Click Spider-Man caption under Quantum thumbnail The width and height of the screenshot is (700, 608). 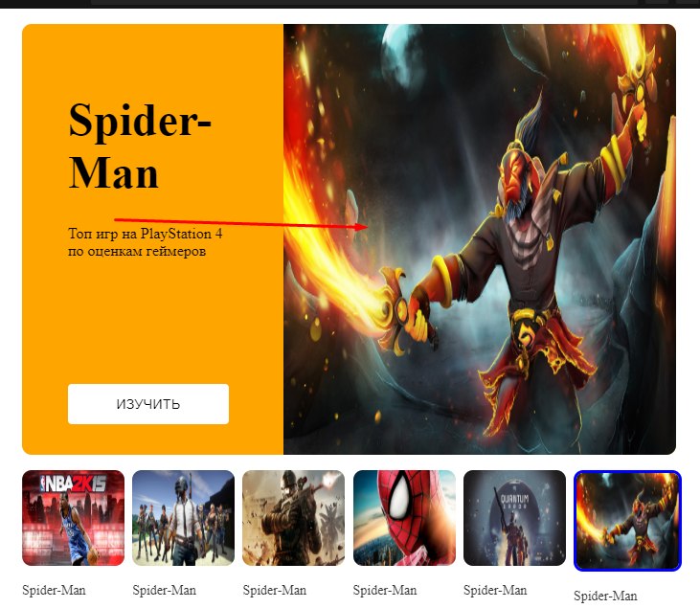(495, 590)
